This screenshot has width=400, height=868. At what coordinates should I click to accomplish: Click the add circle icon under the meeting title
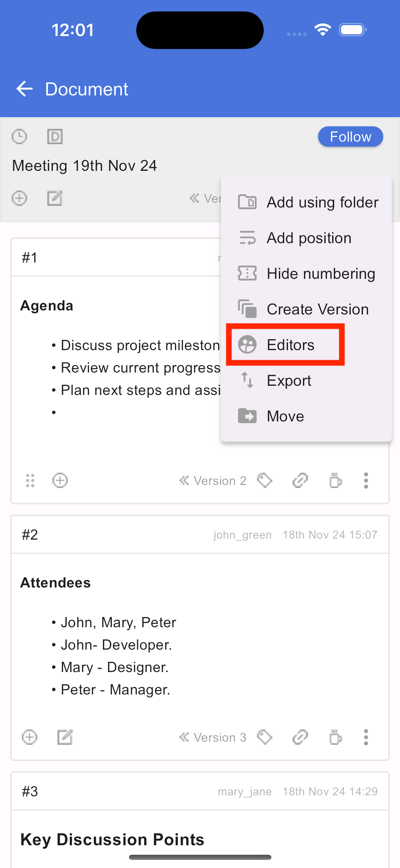pyautogui.click(x=19, y=198)
